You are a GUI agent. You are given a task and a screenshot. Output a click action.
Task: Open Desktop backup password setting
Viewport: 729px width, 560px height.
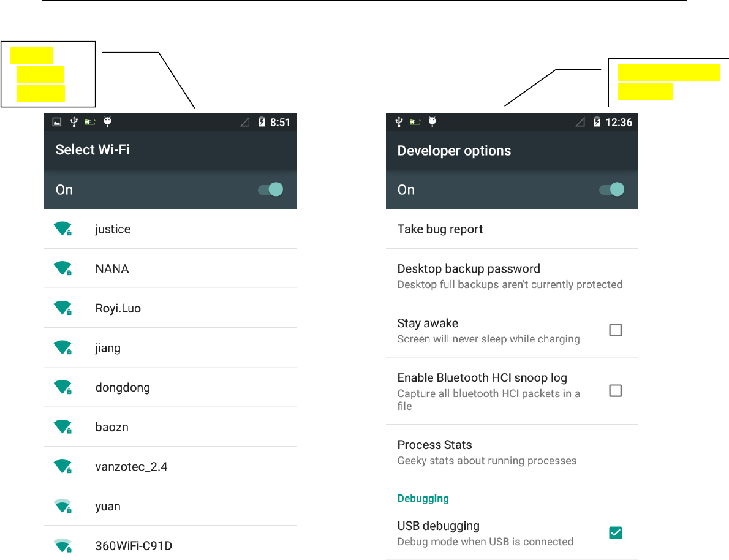pyautogui.click(x=512, y=276)
